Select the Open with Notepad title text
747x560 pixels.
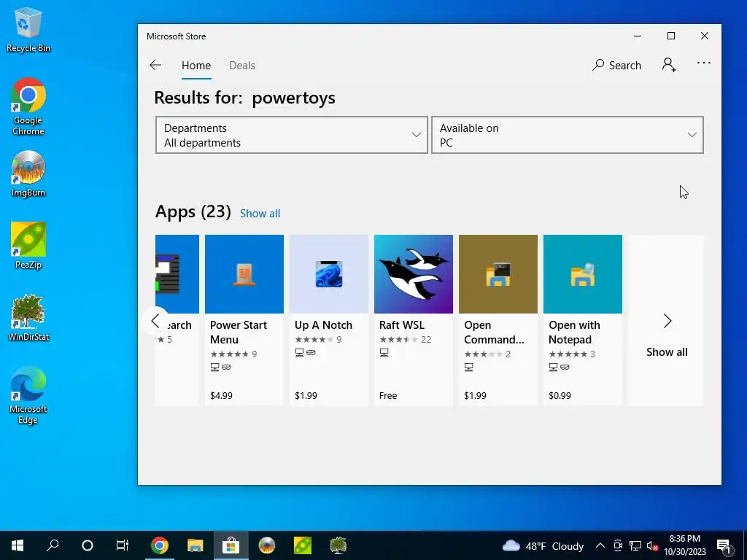point(574,332)
